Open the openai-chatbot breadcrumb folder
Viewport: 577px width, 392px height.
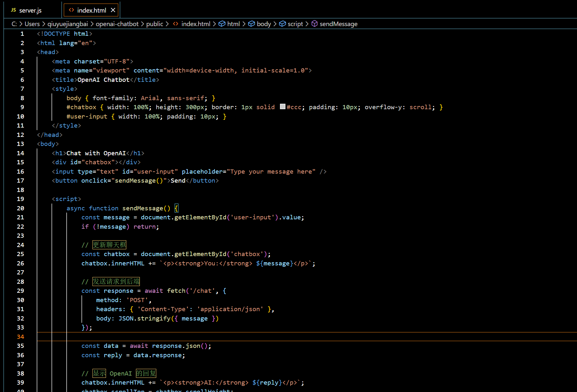click(117, 24)
